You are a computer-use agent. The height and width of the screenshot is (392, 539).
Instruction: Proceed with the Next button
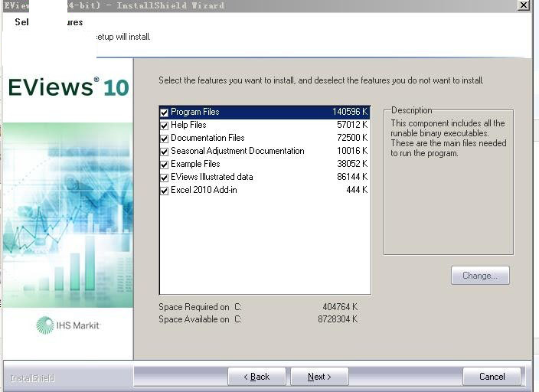pyautogui.click(x=319, y=377)
